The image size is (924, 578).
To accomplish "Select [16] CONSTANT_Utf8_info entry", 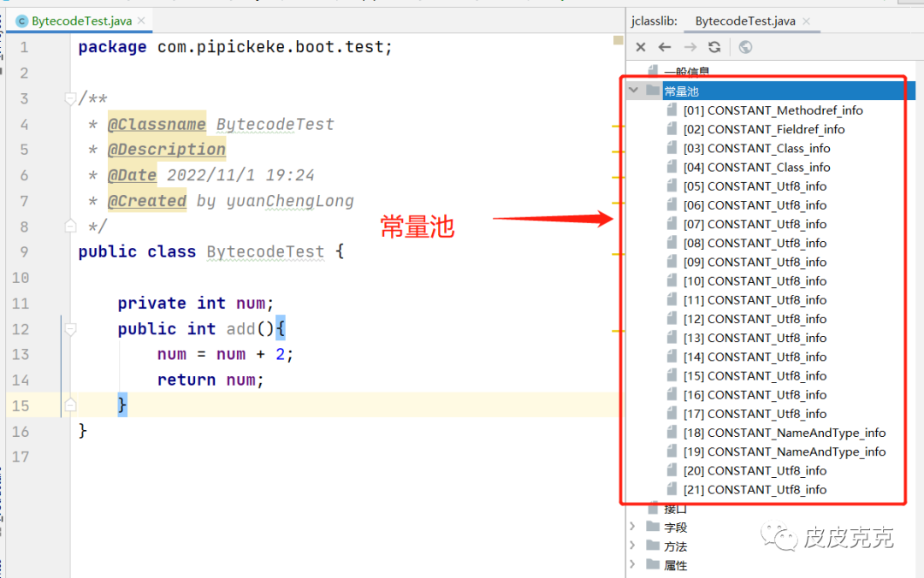I will point(755,395).
